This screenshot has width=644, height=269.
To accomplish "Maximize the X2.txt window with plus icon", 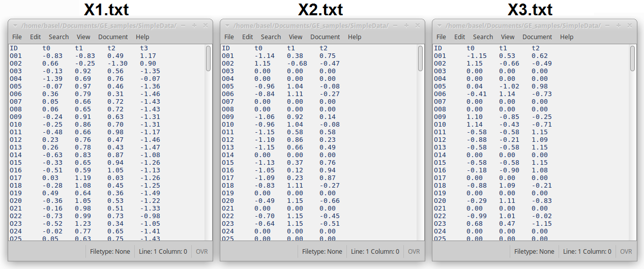I will click(406, 25).
